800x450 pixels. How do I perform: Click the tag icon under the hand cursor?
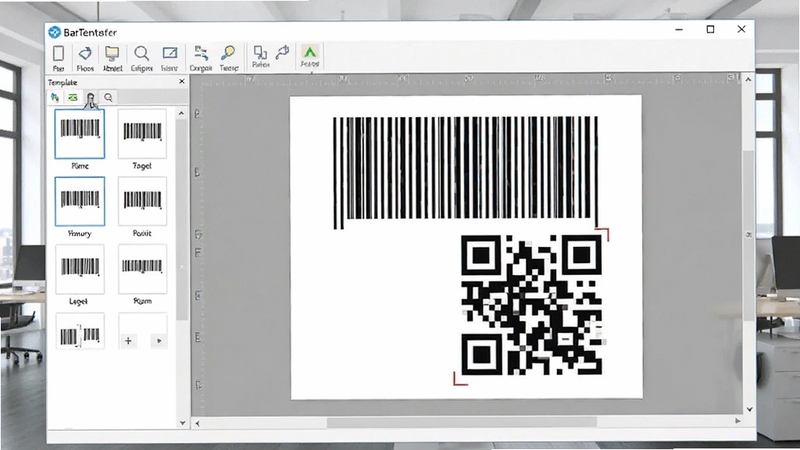pyautogui.click(x=91, y=97)
